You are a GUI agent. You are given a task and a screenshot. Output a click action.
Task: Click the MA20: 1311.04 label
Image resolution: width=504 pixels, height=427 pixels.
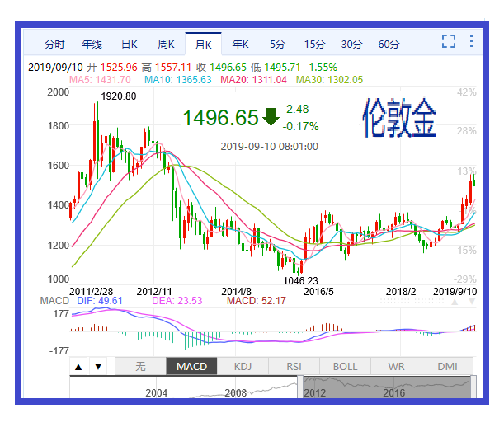(x=253, y=80)
